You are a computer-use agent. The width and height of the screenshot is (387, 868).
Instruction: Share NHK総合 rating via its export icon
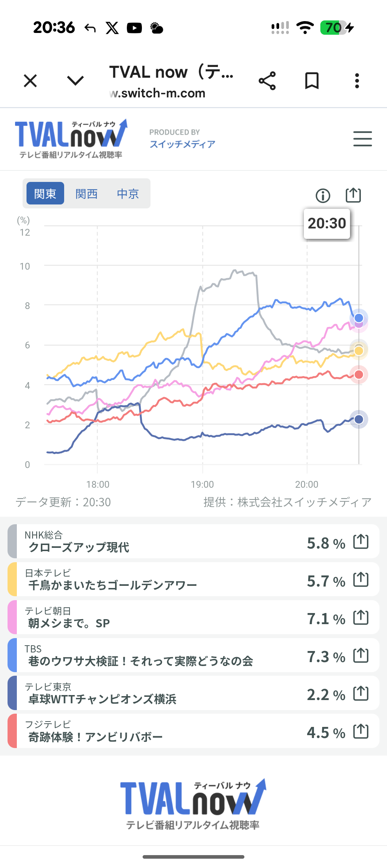[x=361, y=541]
